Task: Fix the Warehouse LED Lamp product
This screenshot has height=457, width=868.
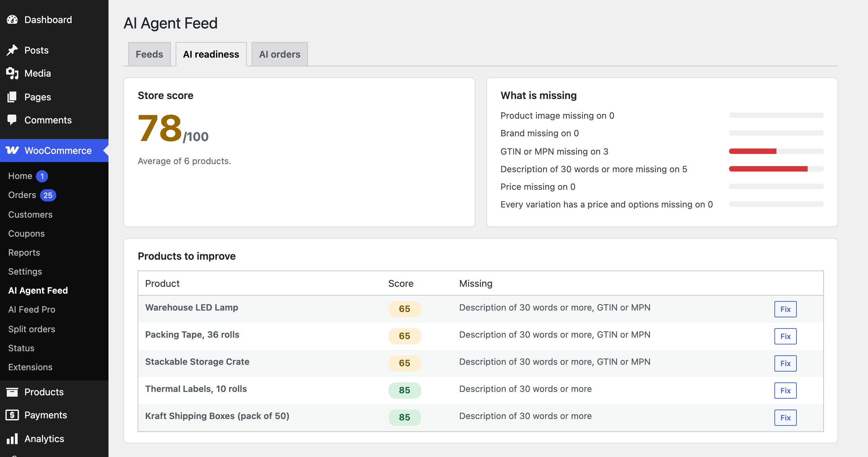Action: pyautogui.click(x=785, y=309)
